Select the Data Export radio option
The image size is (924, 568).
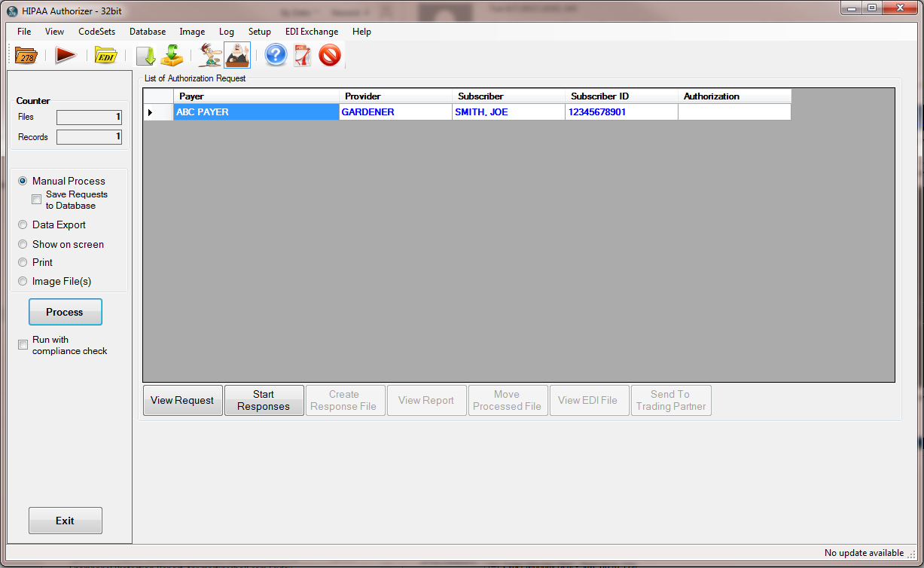pyautogui.click(x=23, y=224)
